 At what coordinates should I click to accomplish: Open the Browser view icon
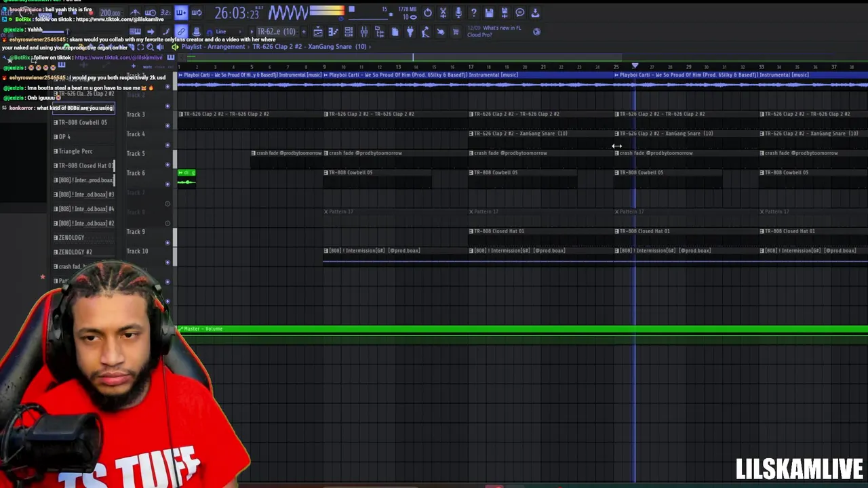pyautogui.click(x=379, y=32)
